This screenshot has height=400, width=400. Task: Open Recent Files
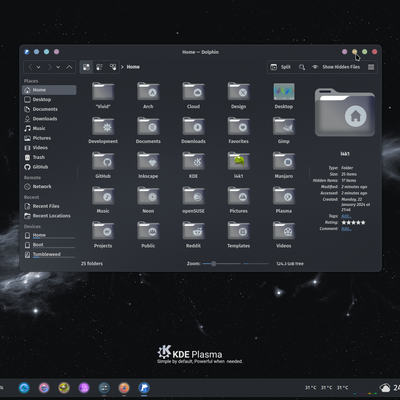(x=49, y=206)
